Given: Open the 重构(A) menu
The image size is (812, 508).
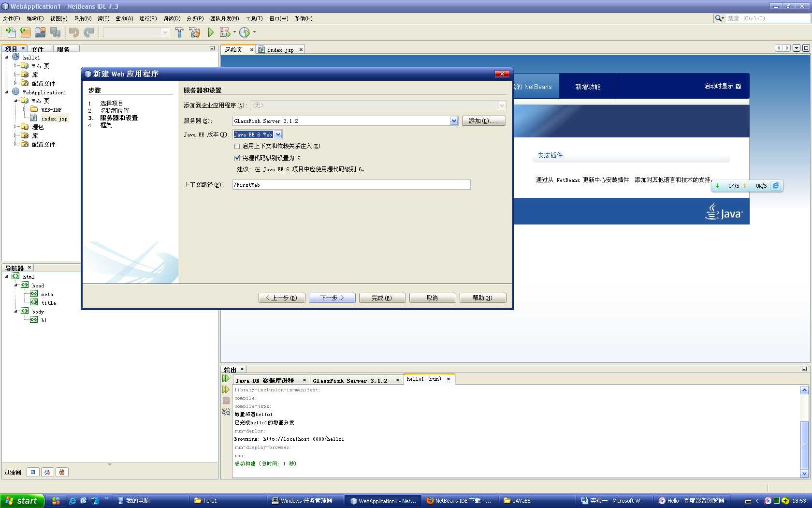Looking at the screenshot, I should (124, 18).
